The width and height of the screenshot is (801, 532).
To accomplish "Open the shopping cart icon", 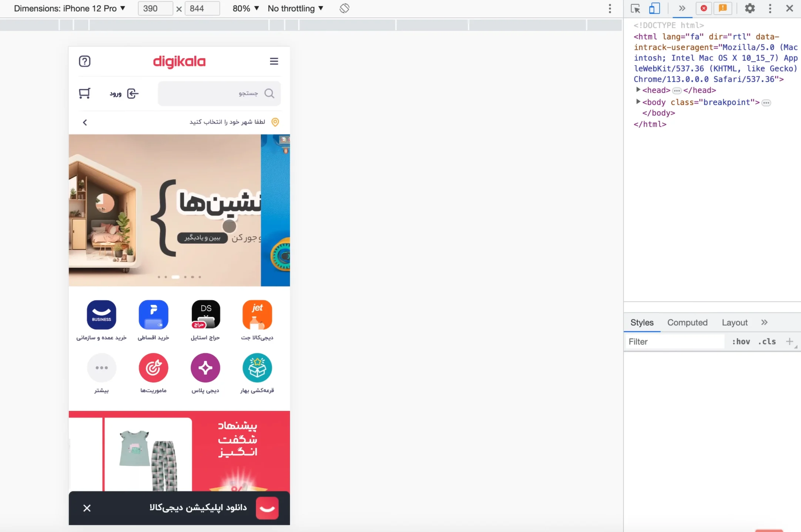I will click(x=84, y=93).
